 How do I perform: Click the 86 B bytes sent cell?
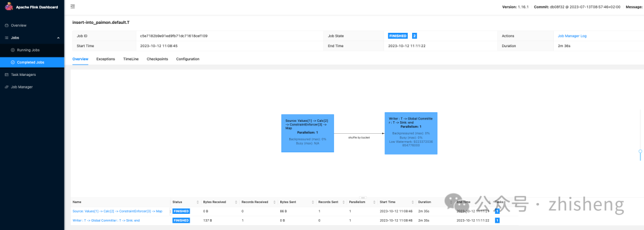283,211
